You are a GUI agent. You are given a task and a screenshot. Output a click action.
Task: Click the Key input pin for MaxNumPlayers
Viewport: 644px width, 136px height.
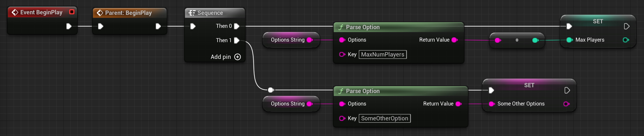[x=342, y=54]
